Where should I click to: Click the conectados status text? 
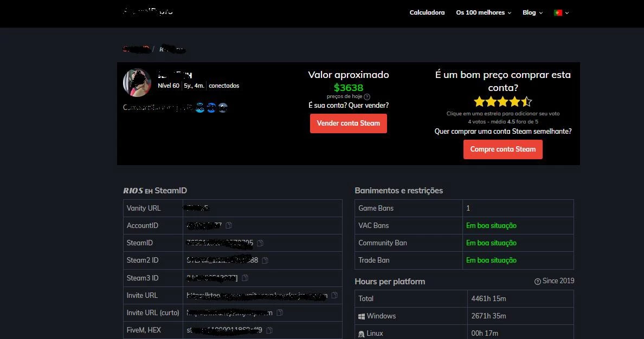click(224, 86)
